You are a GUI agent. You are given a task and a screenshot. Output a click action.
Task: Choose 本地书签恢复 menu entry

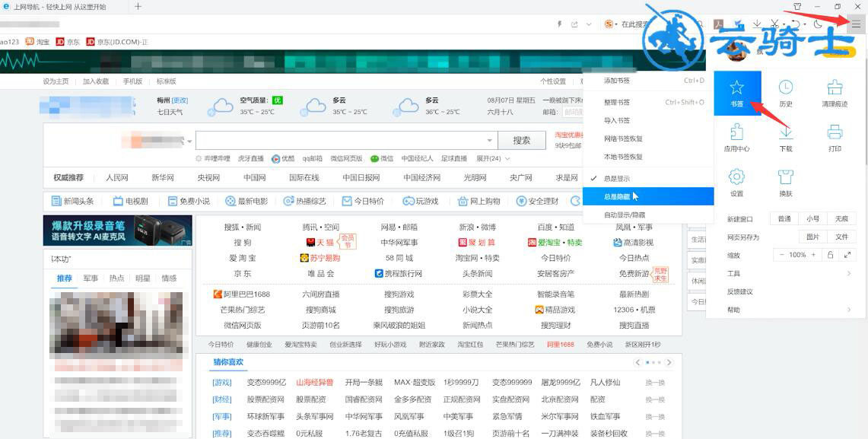647,157
